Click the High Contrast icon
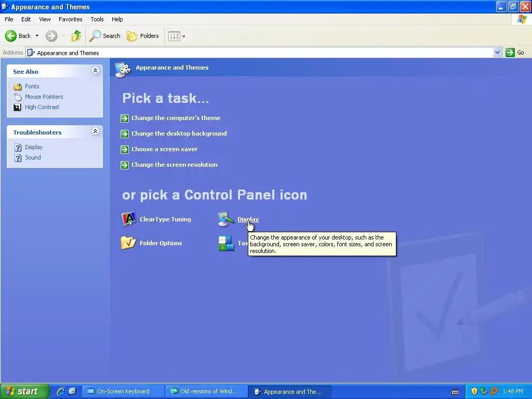532x399 pixels. (17, 107)
